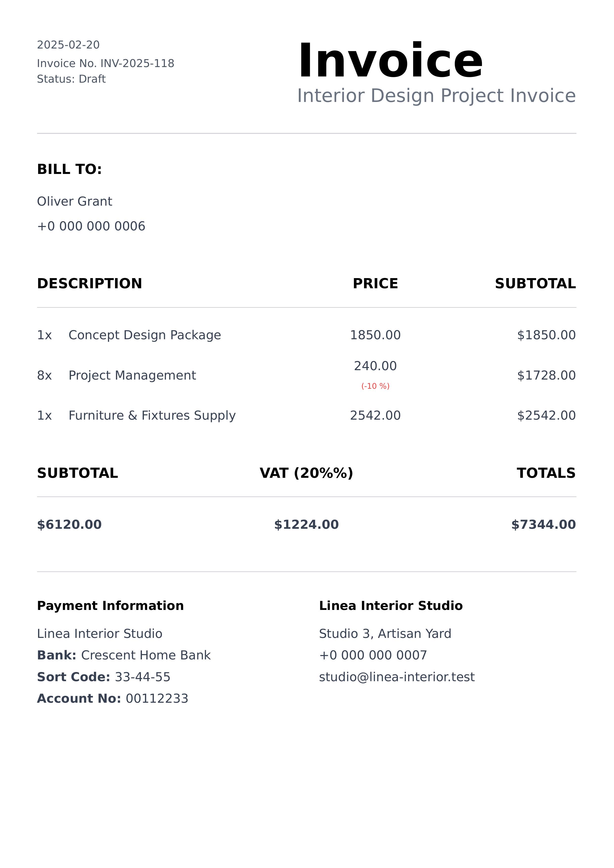The image size is (614, 868).
Task: Click the client name Oliver Grant
Action: (x=74, y=202)
